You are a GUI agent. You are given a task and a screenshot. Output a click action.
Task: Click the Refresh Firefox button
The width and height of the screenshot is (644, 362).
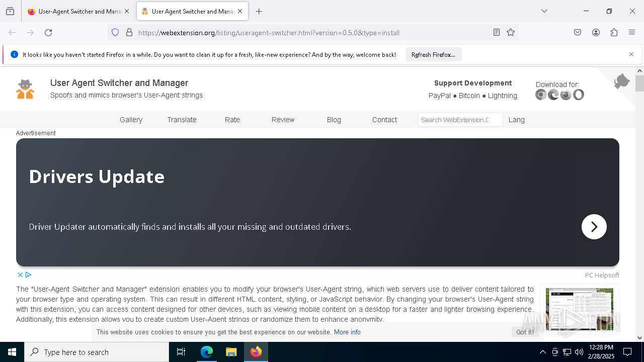(x=433, y=54)
